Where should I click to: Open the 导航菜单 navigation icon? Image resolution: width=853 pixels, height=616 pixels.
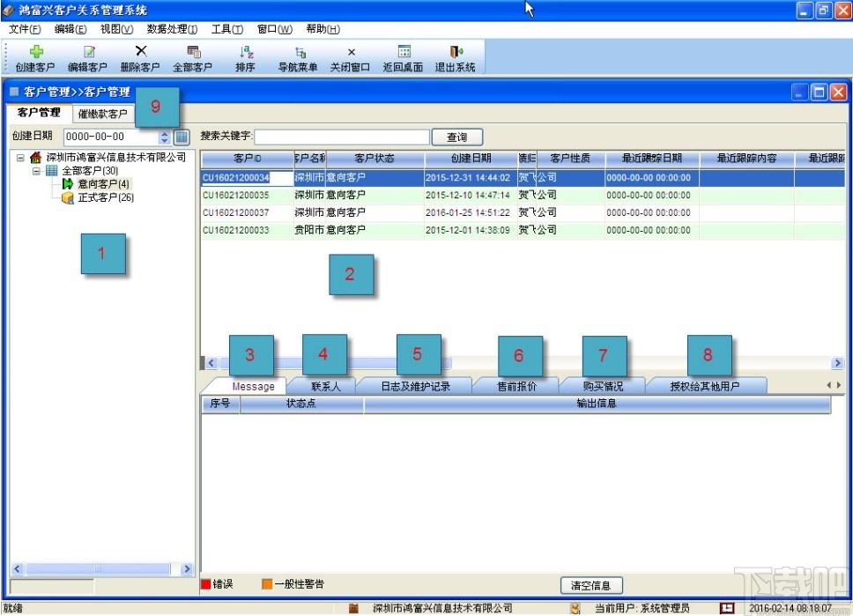click(300, 52)
